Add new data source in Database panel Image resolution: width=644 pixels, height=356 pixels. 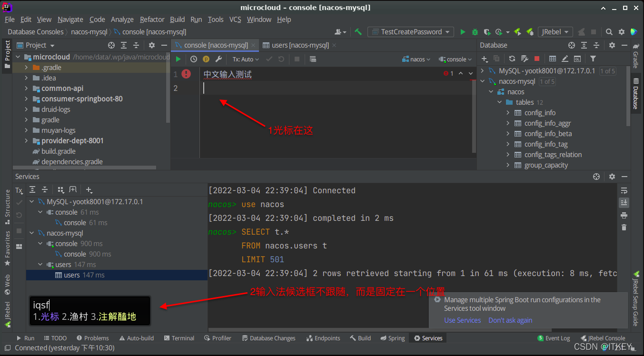(x=485, y=59)
